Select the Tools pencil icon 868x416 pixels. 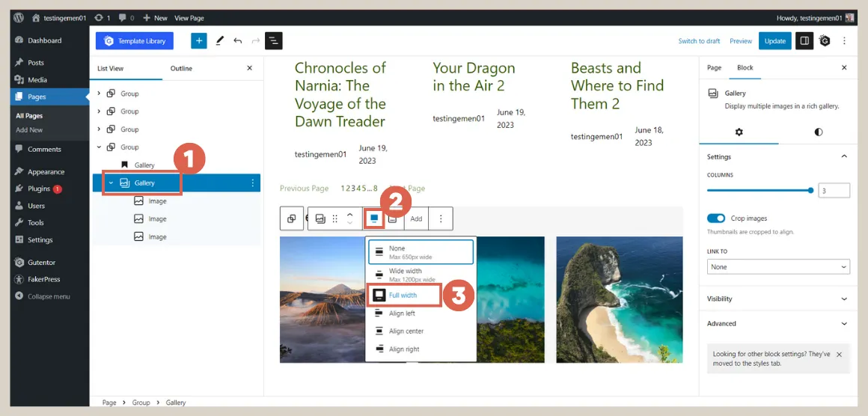[220, 41]
